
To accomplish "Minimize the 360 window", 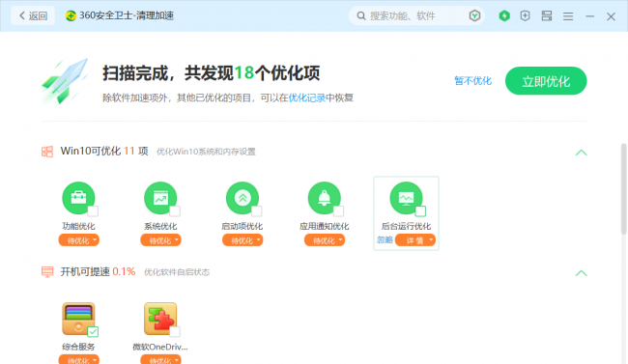I will 589,16.
